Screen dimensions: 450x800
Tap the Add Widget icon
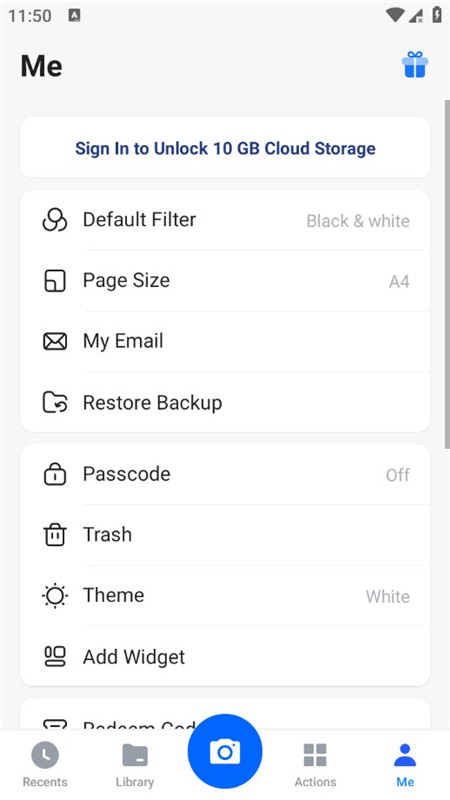(55, 657)
